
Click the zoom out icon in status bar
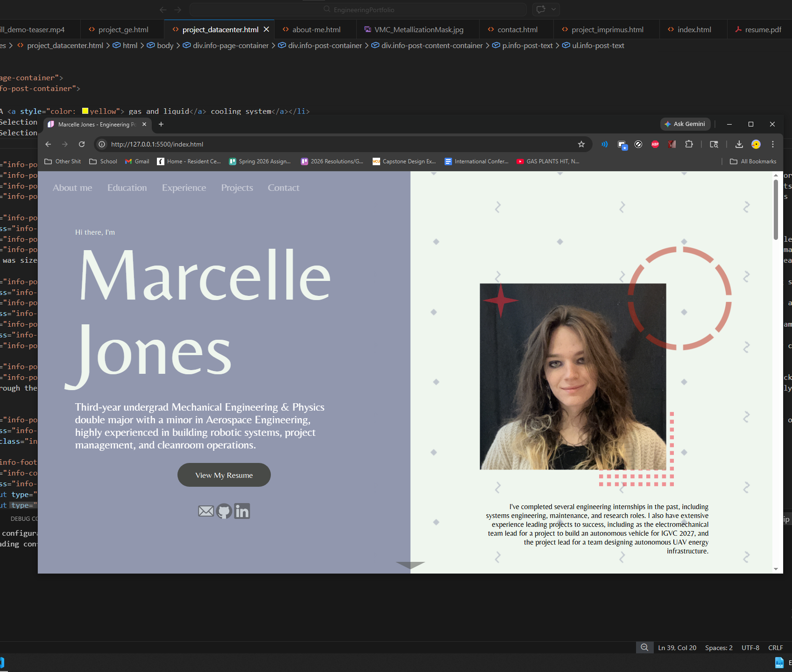(644, 647)
